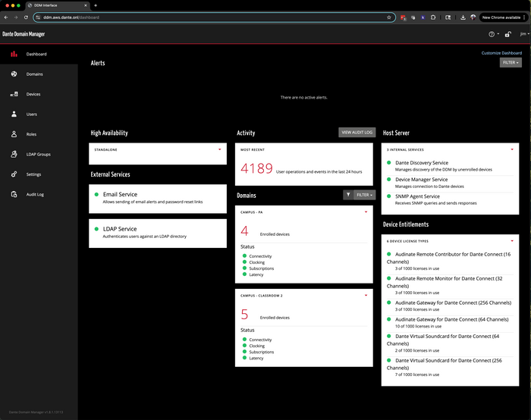Expand the CAMPUS - CLASSROOM 2 card arrow
The image size is (531, 420).
(x=366, y=295)
